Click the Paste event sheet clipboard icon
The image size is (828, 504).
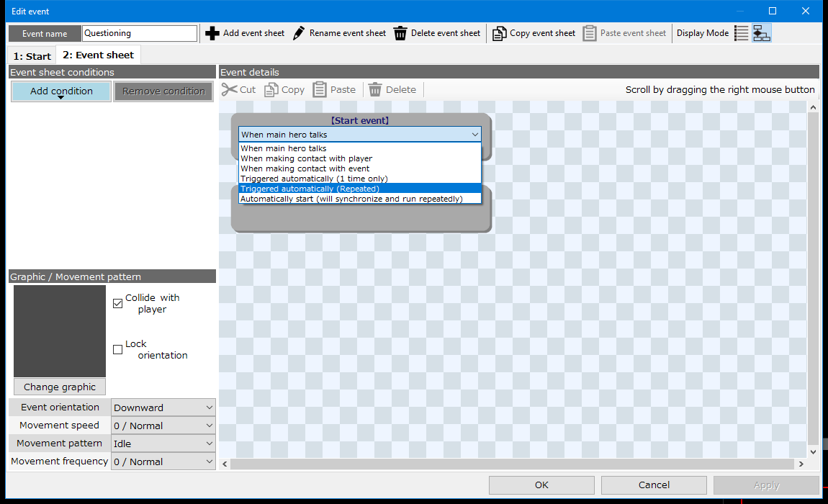click(x=589, y=33)
